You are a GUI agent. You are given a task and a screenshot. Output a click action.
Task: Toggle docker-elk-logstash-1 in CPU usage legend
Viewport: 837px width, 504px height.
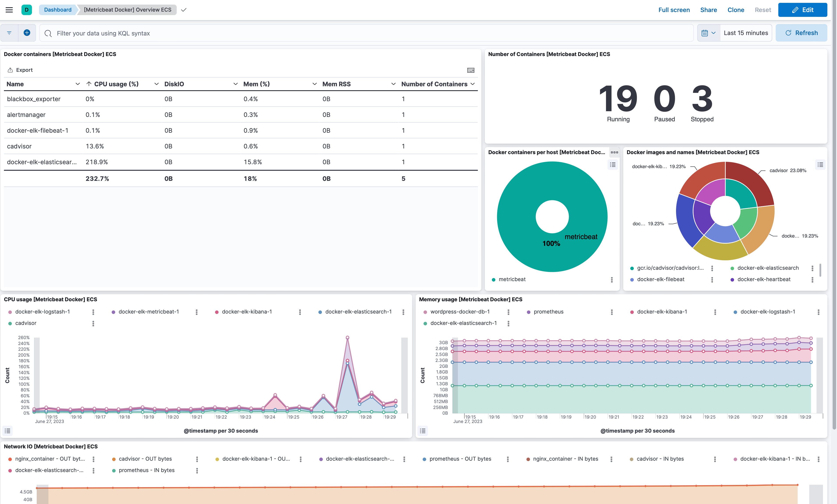point(42,312)
